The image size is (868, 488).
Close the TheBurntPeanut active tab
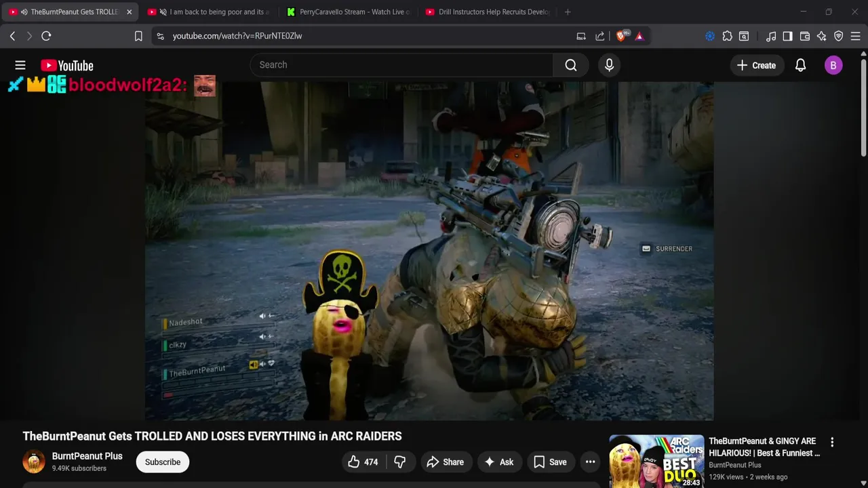129,12
